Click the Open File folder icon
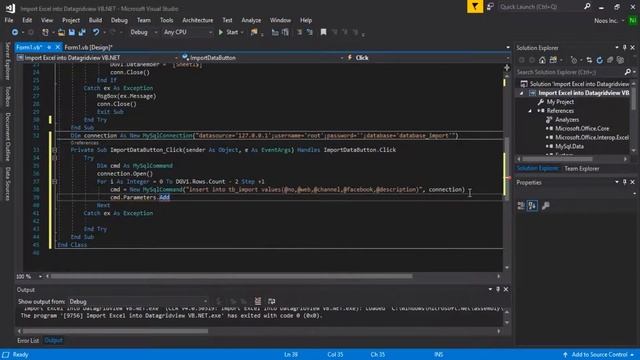Screen dimensions: 640x360 [x=61, y=32]
